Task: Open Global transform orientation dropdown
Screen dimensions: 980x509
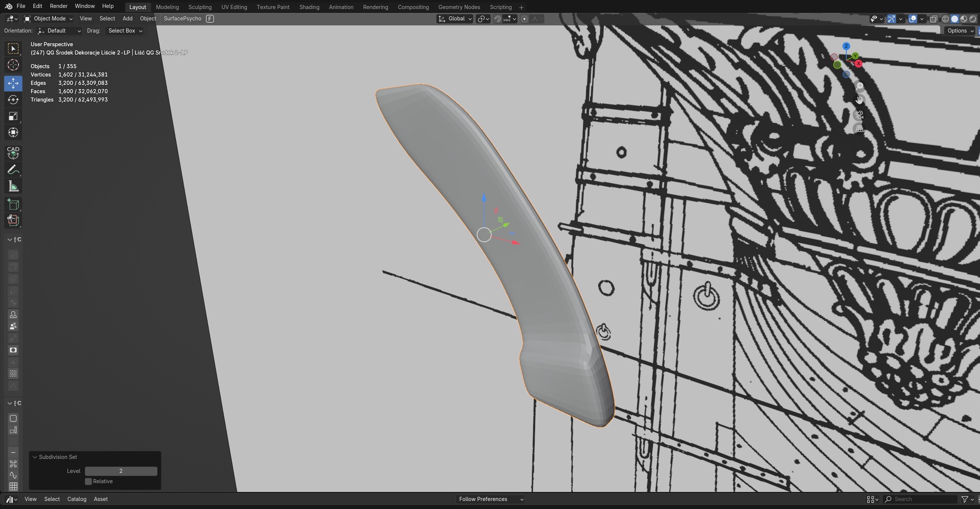Action: [455, 19]
